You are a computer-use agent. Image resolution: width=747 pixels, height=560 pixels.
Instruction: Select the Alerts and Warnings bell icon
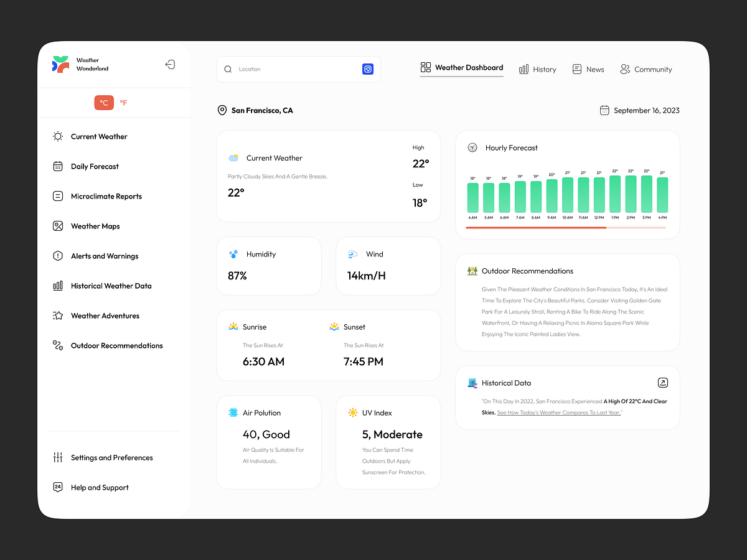57,256
